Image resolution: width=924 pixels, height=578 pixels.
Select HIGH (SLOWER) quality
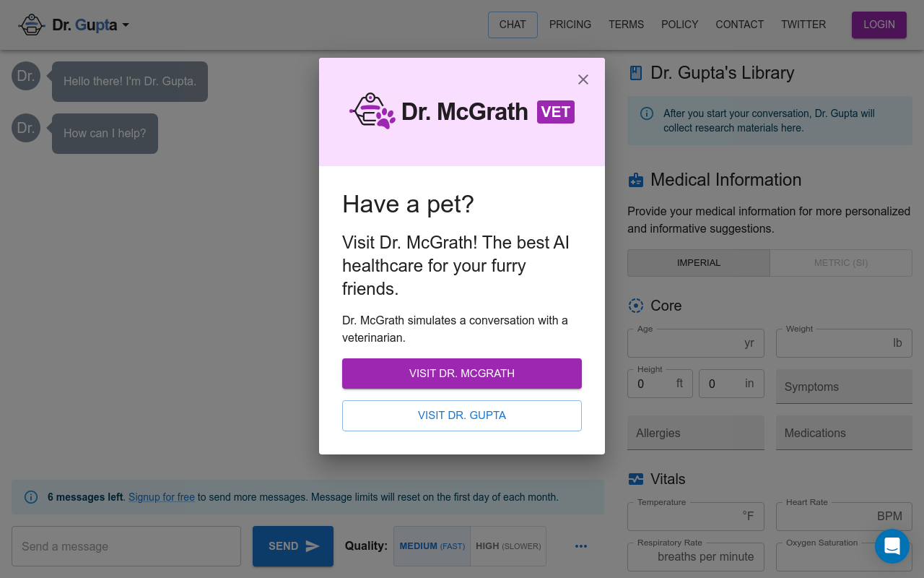click(x=508, y=546)
